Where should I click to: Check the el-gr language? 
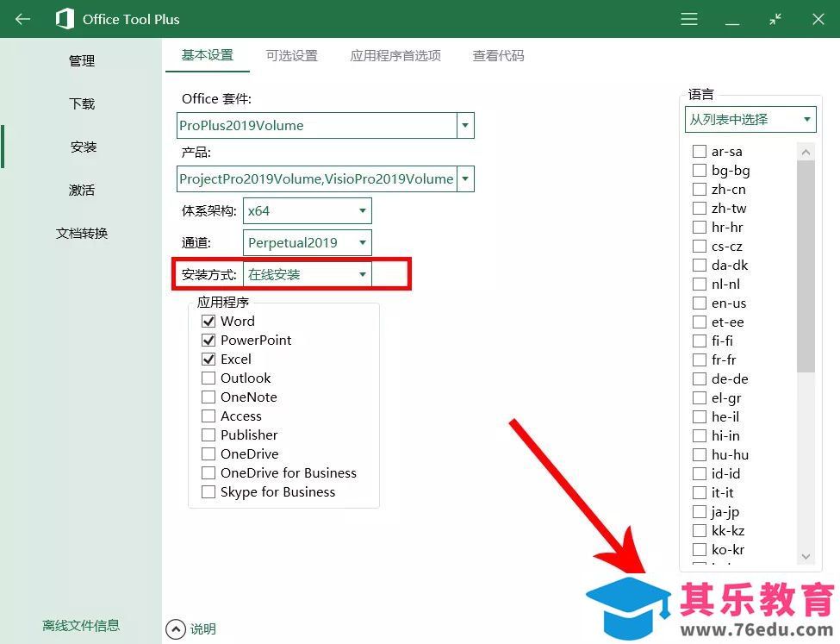(699, 398)
